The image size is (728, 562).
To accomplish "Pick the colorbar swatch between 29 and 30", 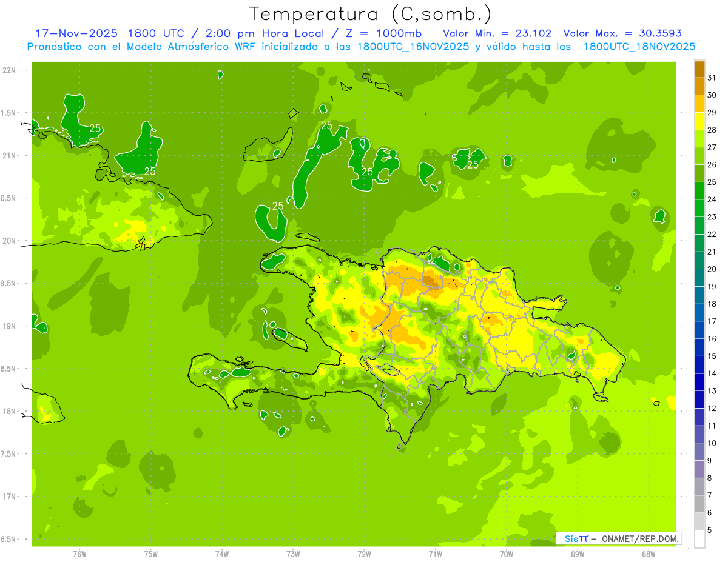I will click(699, 104).
